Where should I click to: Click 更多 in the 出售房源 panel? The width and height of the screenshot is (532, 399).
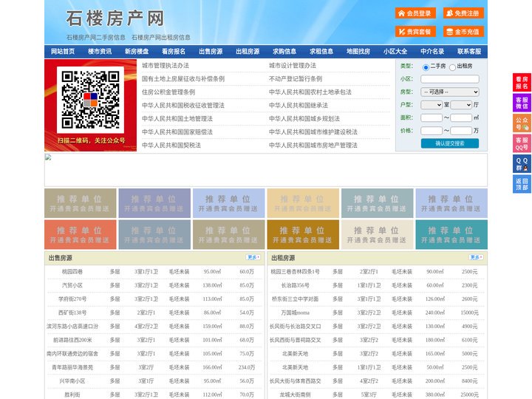[x=253, y=258]
